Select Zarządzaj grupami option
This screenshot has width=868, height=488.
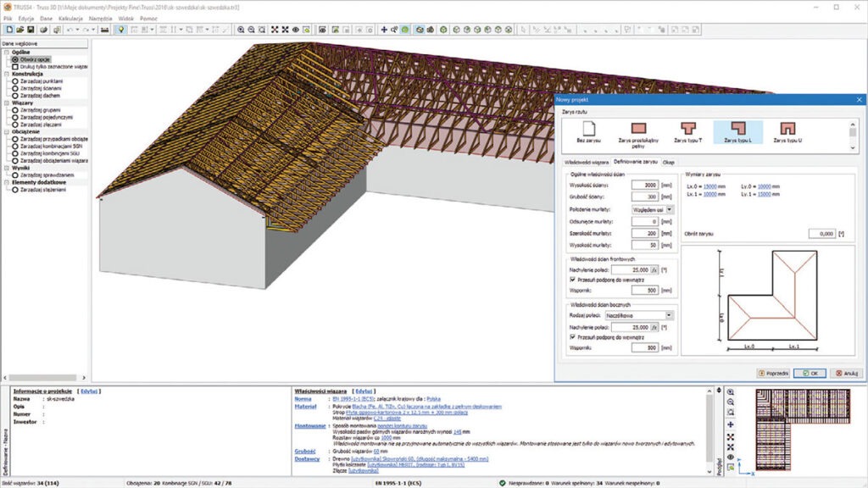pos(36,110)
